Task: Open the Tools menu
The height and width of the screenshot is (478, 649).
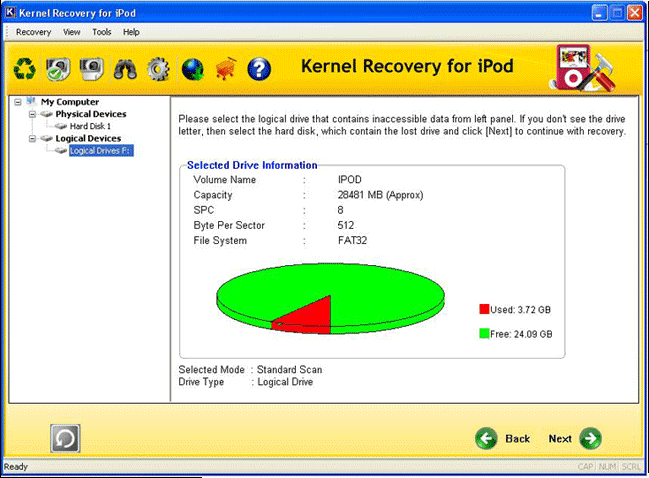Action: (101, 32)
